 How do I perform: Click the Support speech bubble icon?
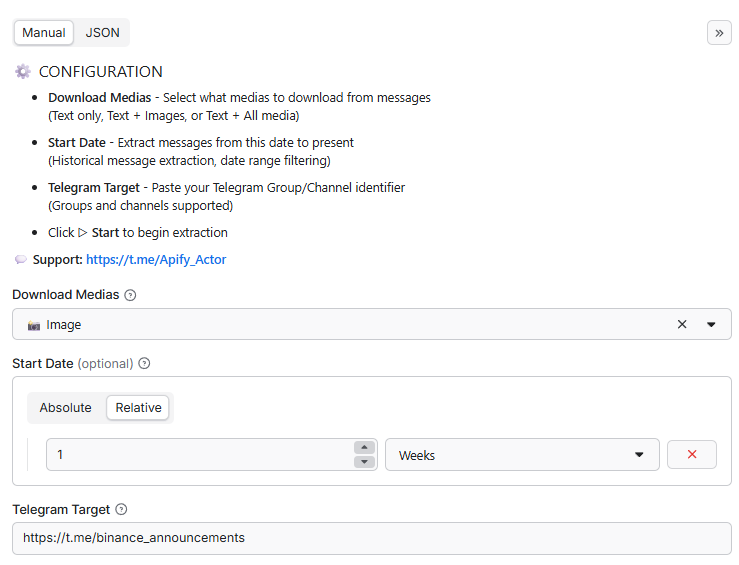tap(21, 260)
